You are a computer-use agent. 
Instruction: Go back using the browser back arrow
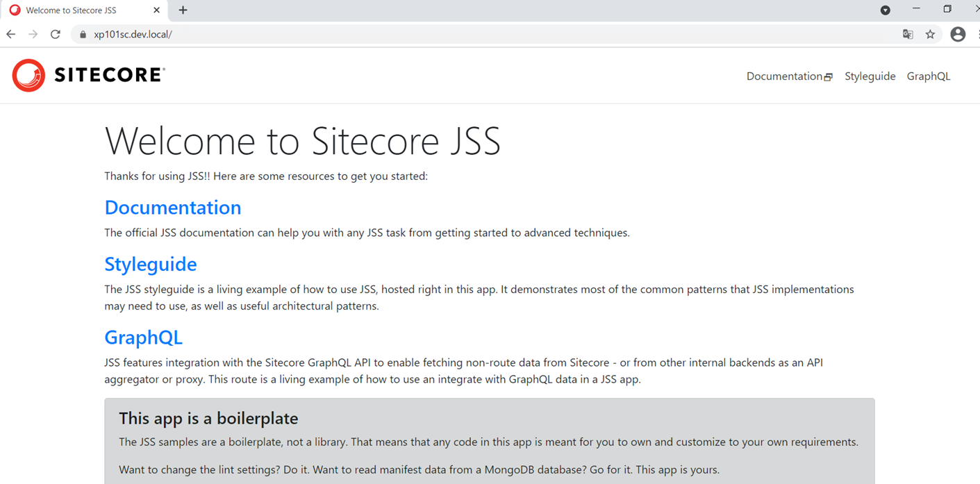coord(11,34)
